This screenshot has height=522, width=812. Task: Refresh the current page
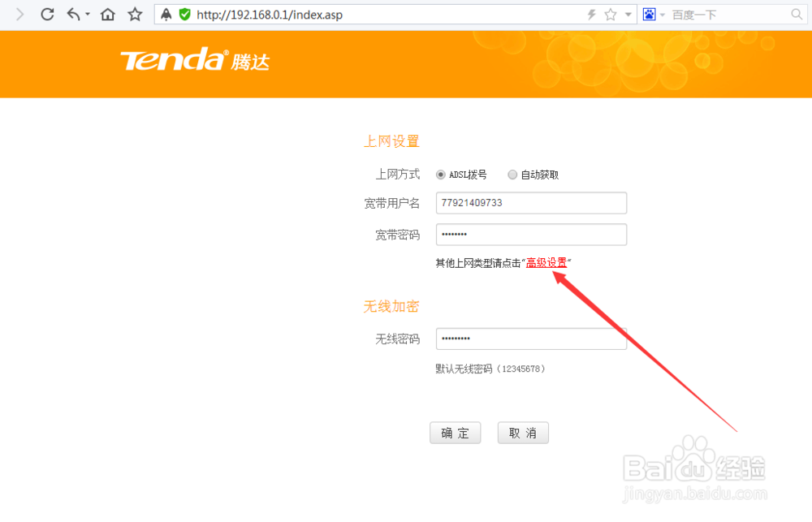coord(46,14)
